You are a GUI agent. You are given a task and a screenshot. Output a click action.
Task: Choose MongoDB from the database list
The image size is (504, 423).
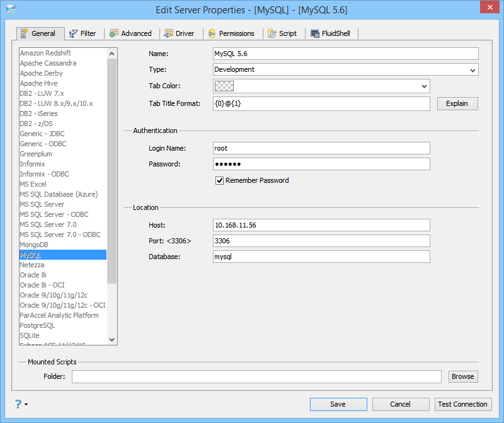coord(34,245)
